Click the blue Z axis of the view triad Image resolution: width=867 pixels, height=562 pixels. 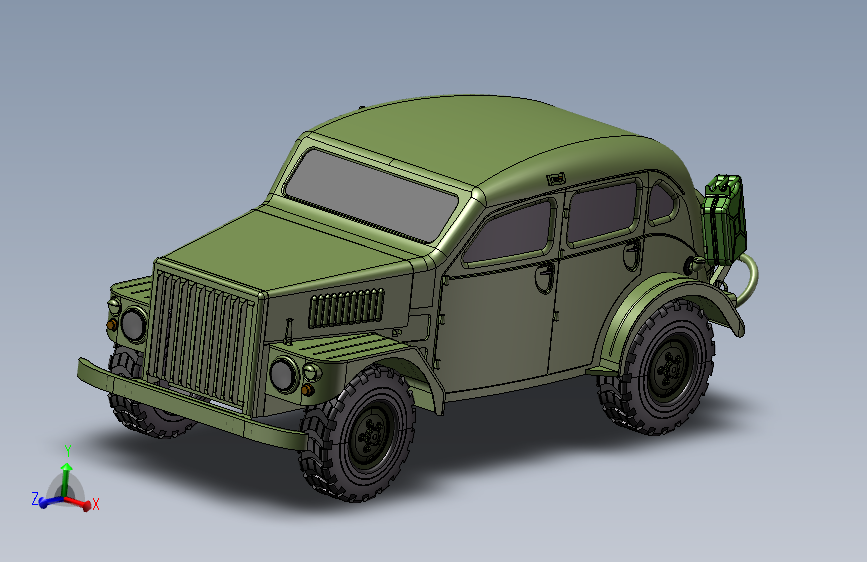coord(50,501)
